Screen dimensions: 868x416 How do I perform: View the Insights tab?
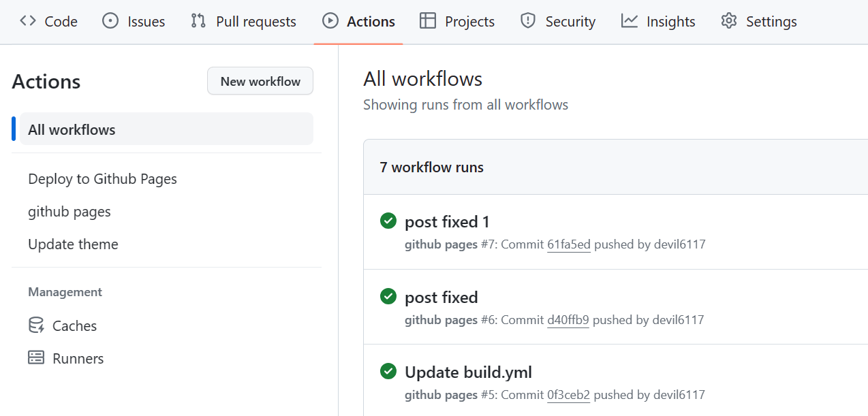pos(658,22)
